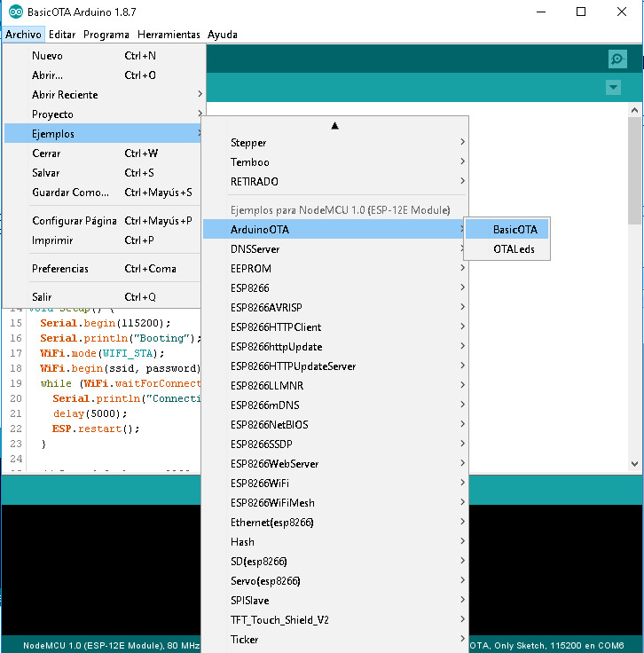Expand the Ticker examples
This screenshot has height=653, width=644.
334,640
